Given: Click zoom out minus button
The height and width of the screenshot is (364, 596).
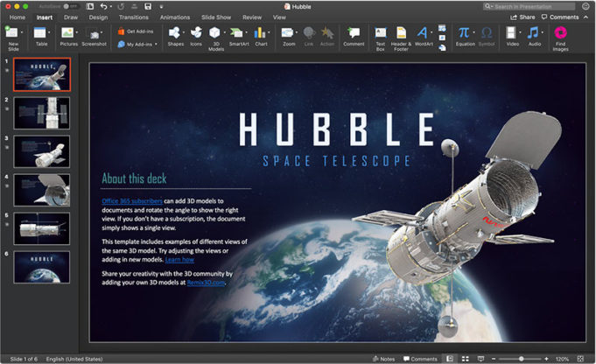Looking at the screenshot, I should click(494, 359).
